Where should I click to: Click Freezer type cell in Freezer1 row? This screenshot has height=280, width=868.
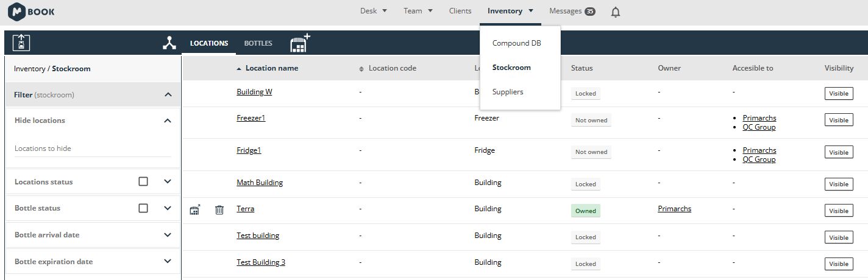coord(487,118)
